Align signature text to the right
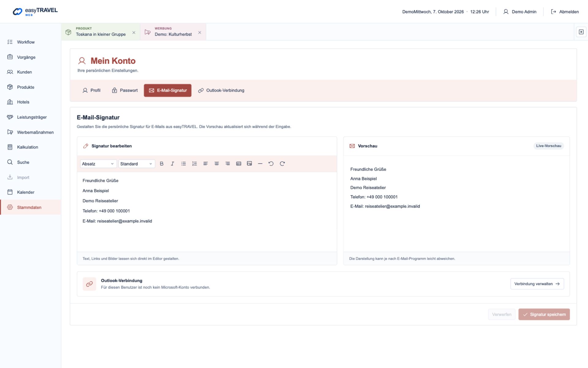Screen dimensions: 588x368 click(x=228, y=164)
